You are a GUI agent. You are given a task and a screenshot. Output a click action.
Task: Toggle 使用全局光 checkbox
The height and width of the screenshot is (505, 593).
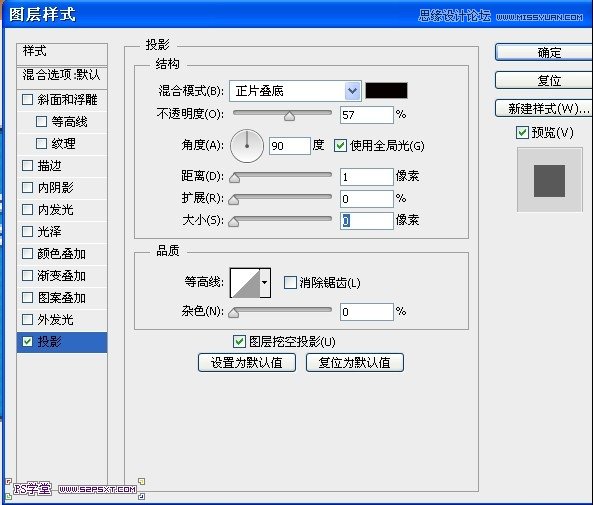pyautogui.click(x=340, y=145)
